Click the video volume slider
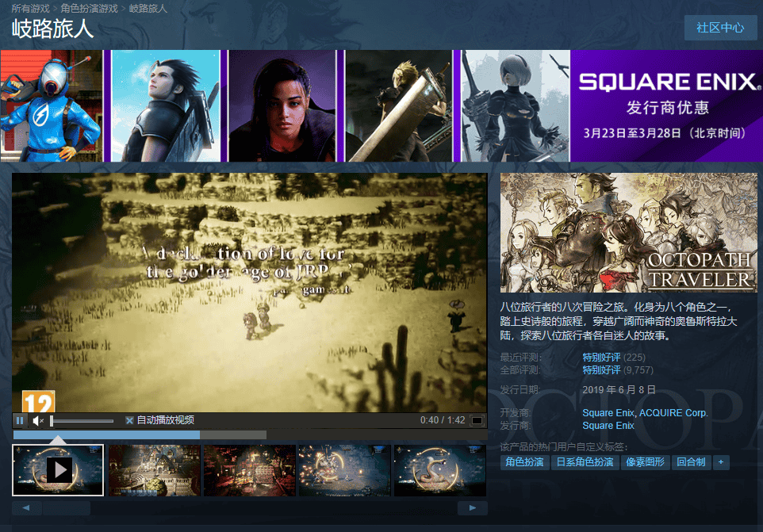This screenshot has height=532, width=763. click(x=82, y=421)
